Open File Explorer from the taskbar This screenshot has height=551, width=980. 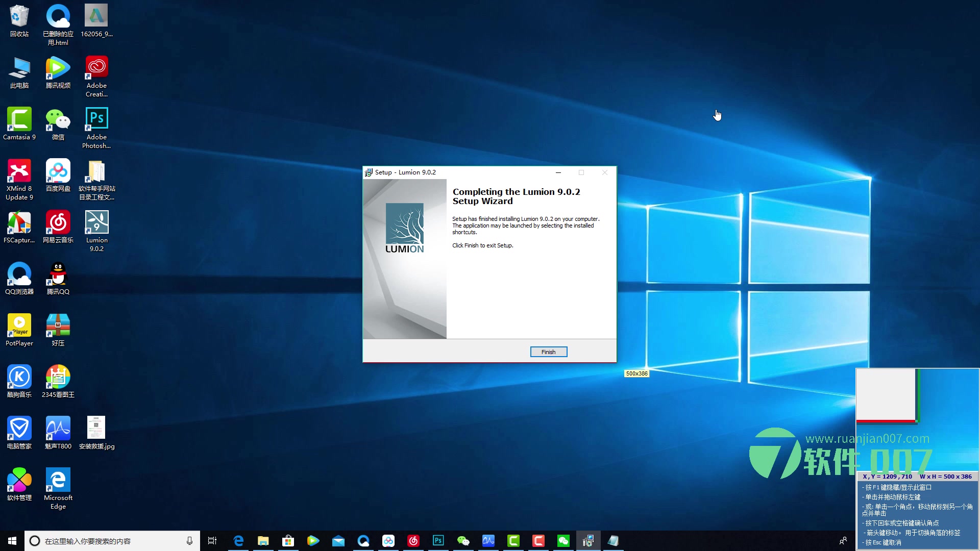[x=263, y=541]
